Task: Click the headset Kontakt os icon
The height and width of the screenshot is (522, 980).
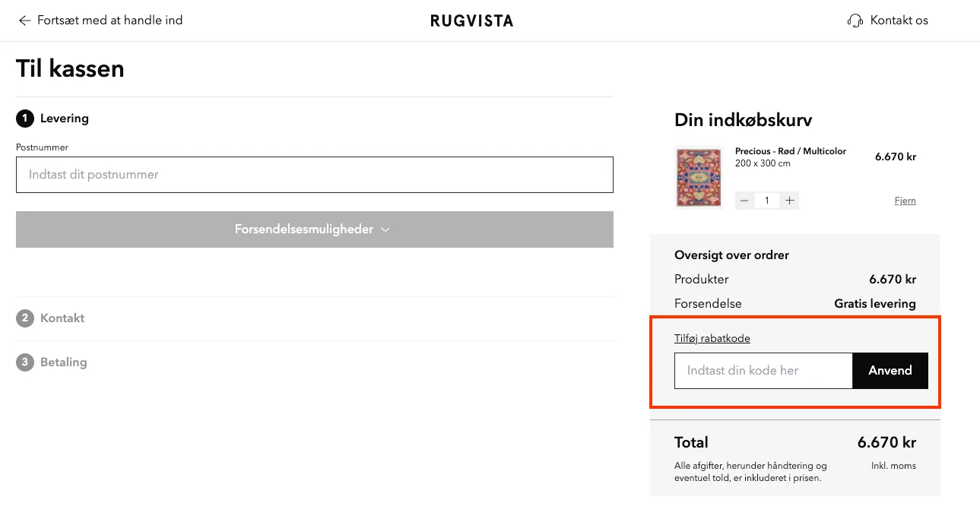Action: (855, 21)
